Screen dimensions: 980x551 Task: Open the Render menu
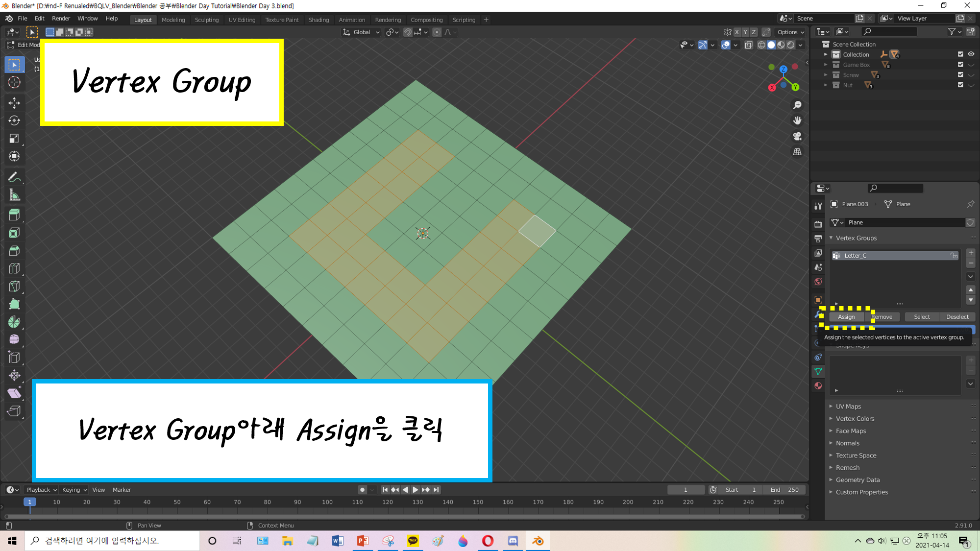[61, 19]
